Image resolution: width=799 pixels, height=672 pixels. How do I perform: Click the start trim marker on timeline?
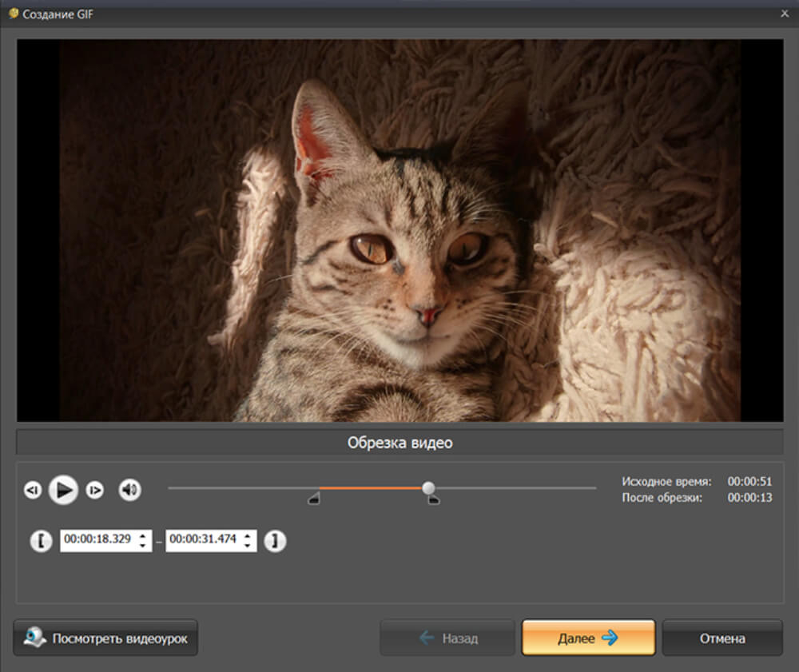point(314,499)
